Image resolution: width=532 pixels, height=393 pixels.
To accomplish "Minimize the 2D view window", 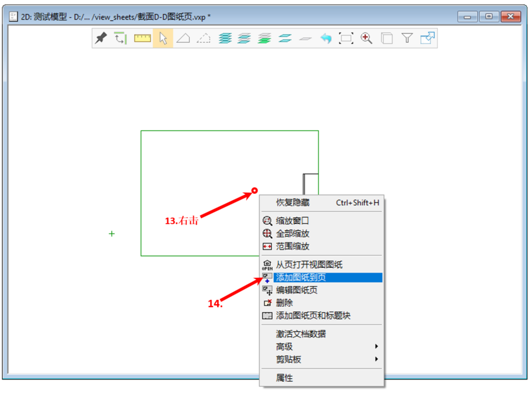I will point(467,16).
